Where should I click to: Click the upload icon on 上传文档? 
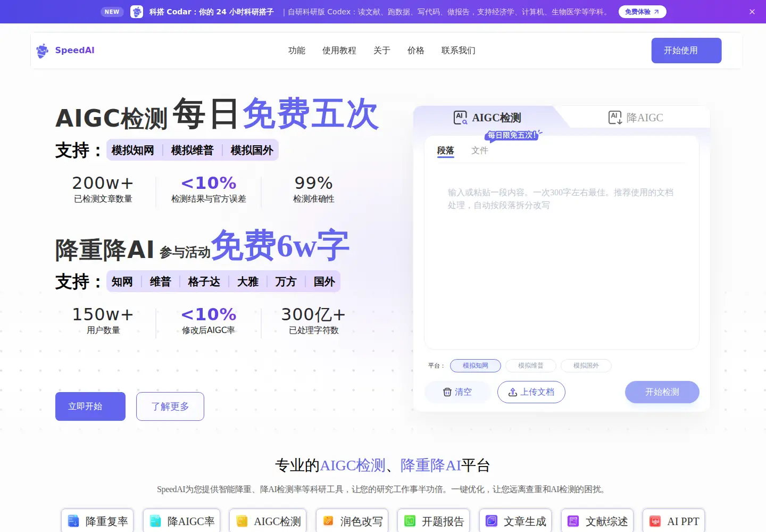coord(513,392)
